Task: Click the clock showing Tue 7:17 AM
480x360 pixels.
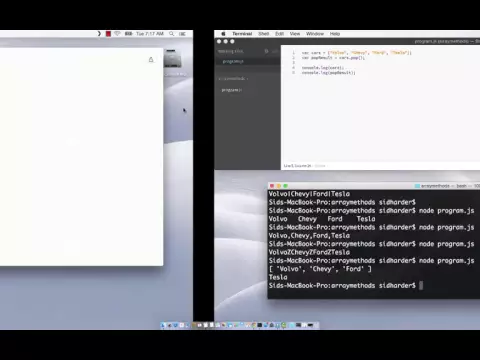Action: click(150, 34)
